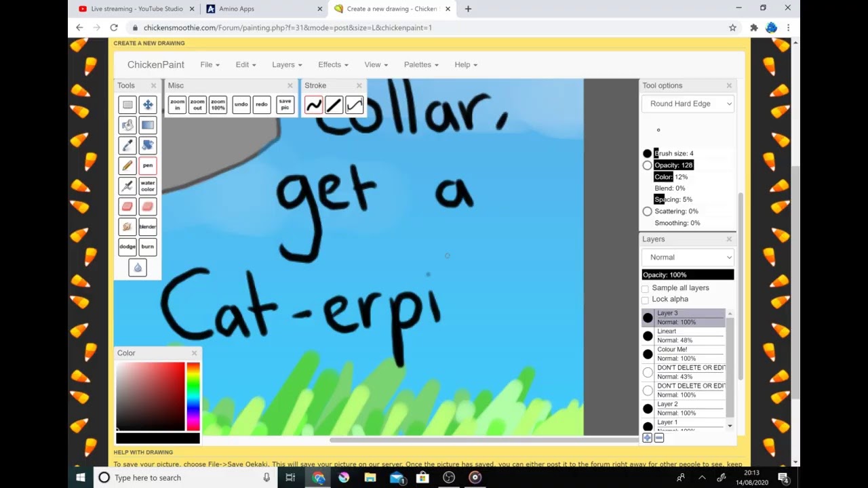The image size is (868, 488).
Task: Select the Move tool with blue arrows
Action: 148,104
